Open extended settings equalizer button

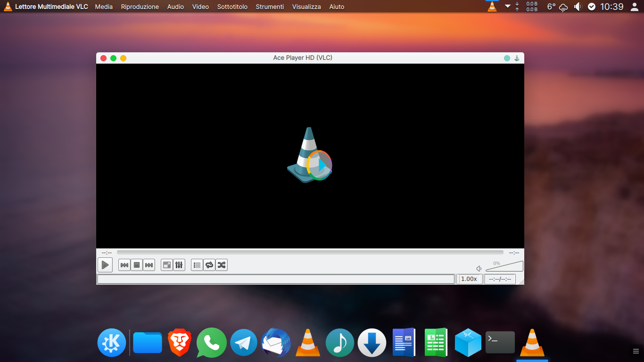tap(179, 265)
